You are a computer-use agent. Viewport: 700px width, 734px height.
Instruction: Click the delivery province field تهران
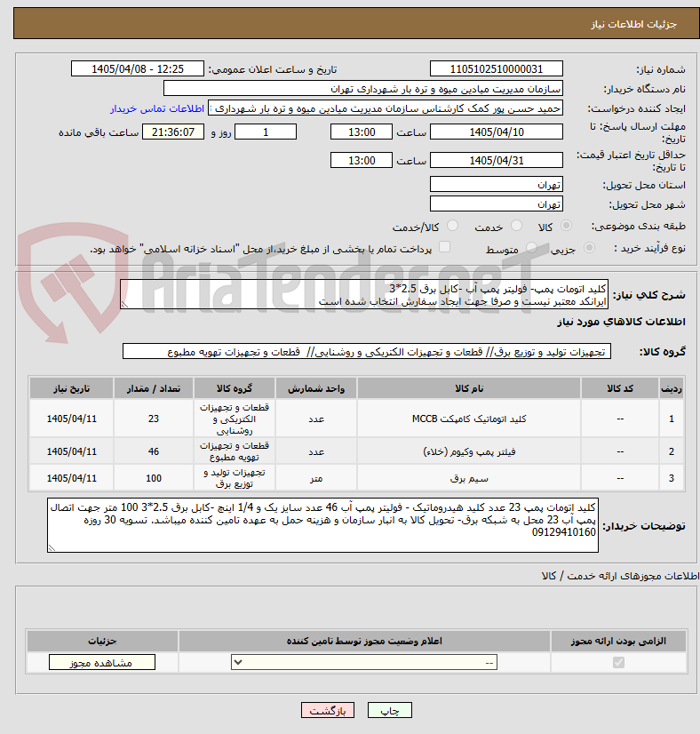click(496, 184)
